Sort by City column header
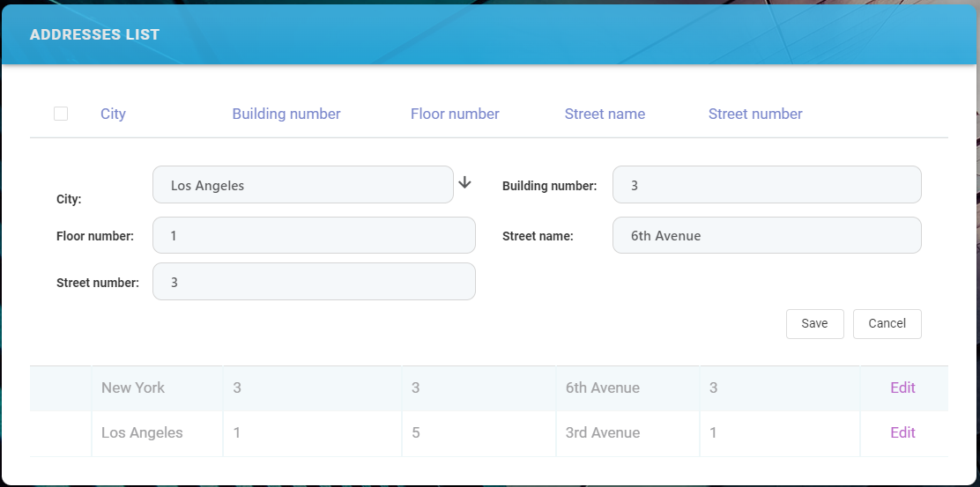This screenshot has width=980, height=487. click(x=113, y=114)
